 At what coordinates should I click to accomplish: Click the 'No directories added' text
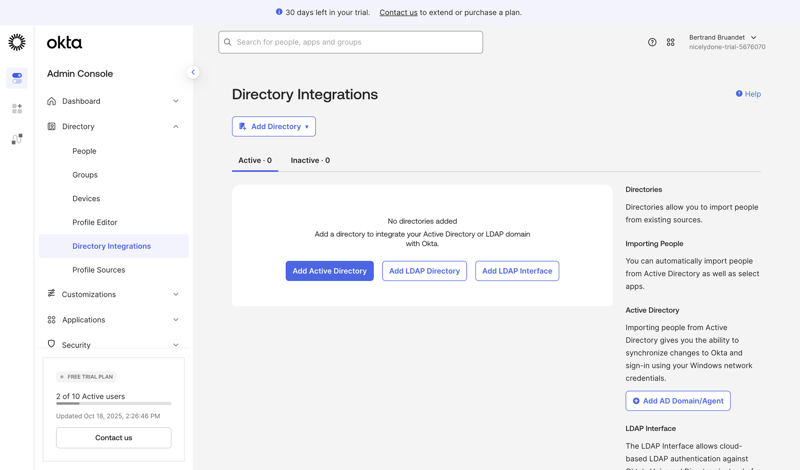tap(422, 221)
